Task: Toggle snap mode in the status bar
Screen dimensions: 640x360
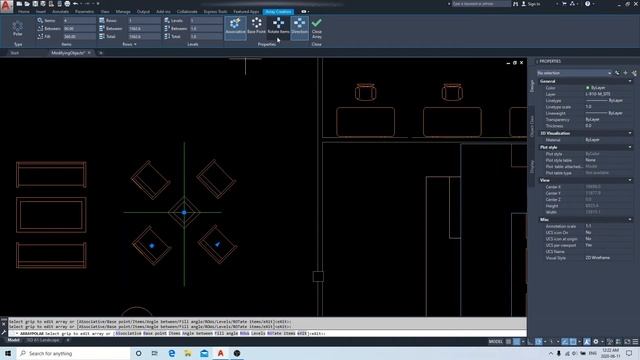Action: (x=516, y=342)
